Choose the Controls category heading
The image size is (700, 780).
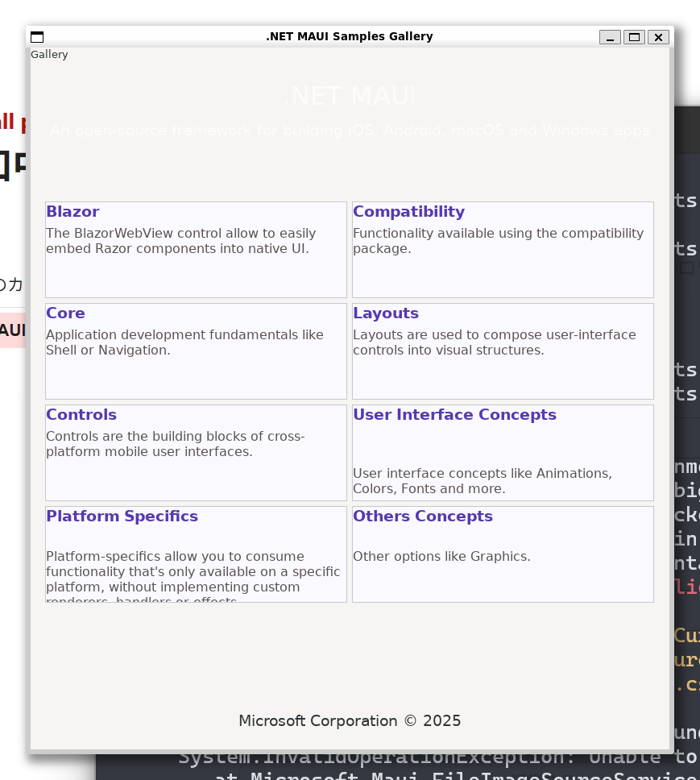tap(81, 414)
